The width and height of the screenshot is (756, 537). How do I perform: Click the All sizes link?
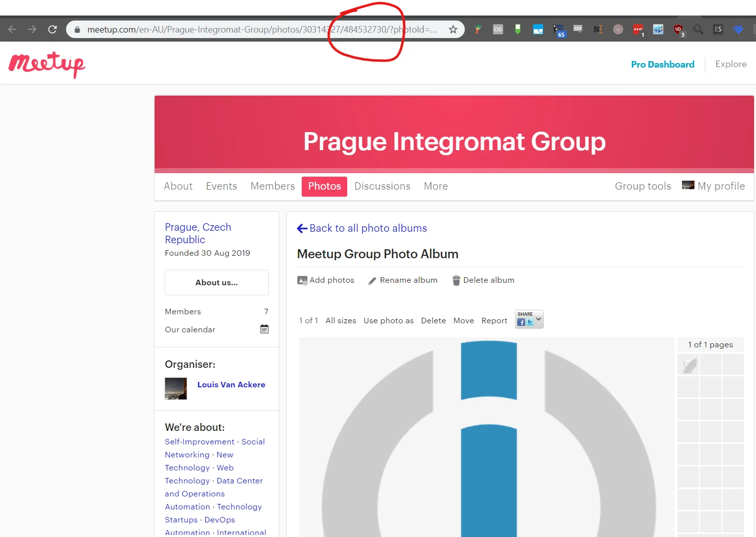(x=341, y=321)
